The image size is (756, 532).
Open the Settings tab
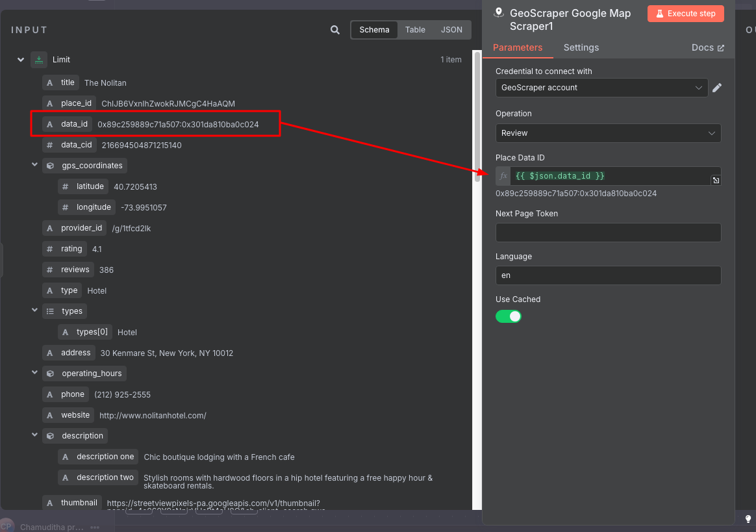click(x=581, y=48)
